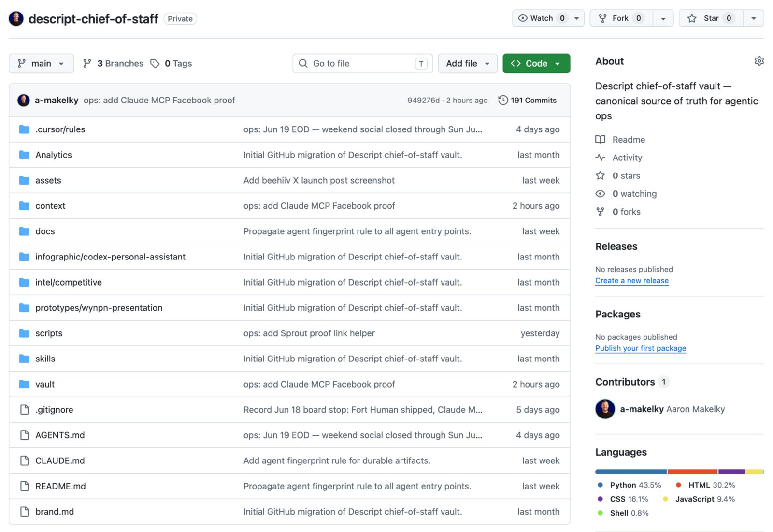Star this repository
Viewport: 773px width, 532px height.
(711, 18)
